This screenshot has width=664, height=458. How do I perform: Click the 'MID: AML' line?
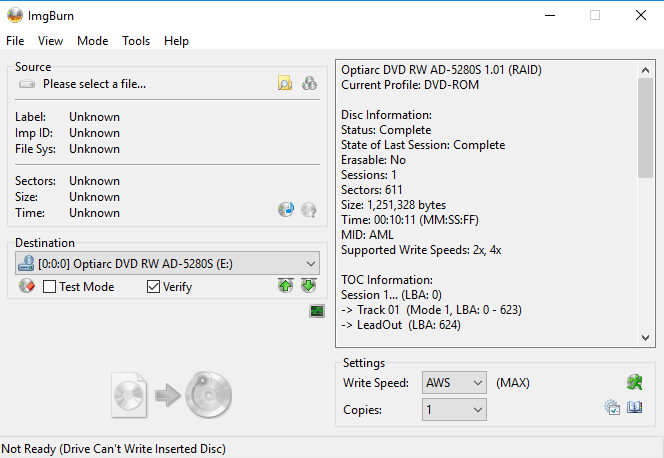[367, 235]
